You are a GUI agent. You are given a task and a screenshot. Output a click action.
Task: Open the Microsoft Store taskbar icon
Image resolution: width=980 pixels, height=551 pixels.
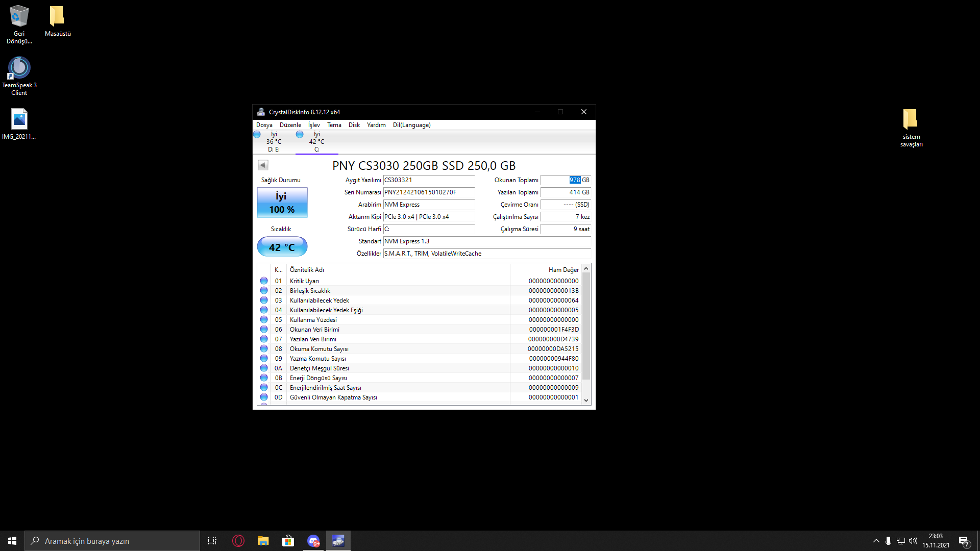288,541
